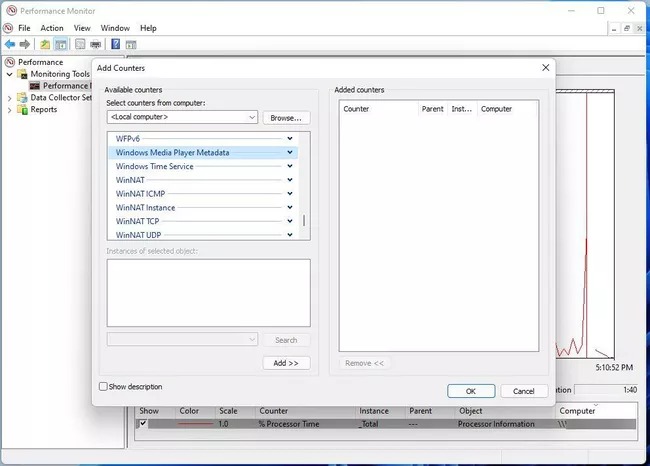Screen dimensions: 650x466
Task: Click the Performance root node icon in tree
Action: tap(10, 62)
